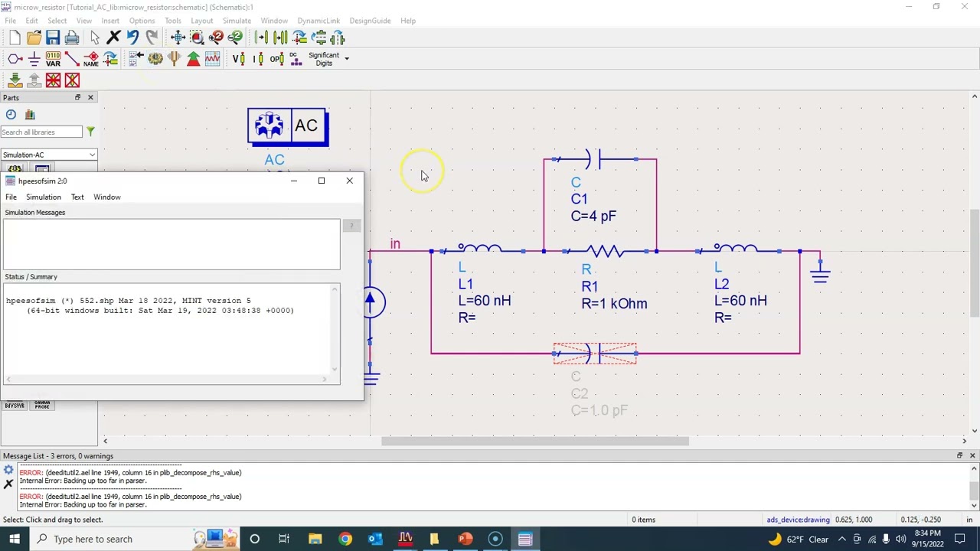Click the New schematic icon

[x=15, y=37]
